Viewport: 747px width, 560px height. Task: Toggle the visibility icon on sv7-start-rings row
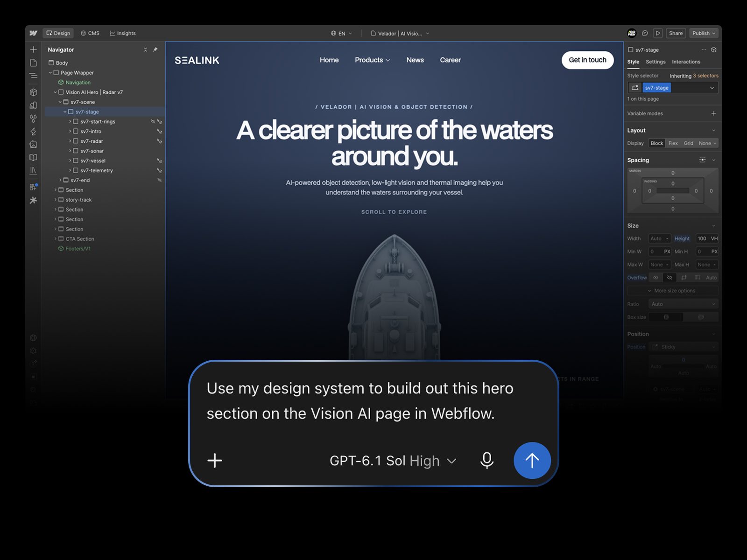pyautogui.click(x=153, y=121)
